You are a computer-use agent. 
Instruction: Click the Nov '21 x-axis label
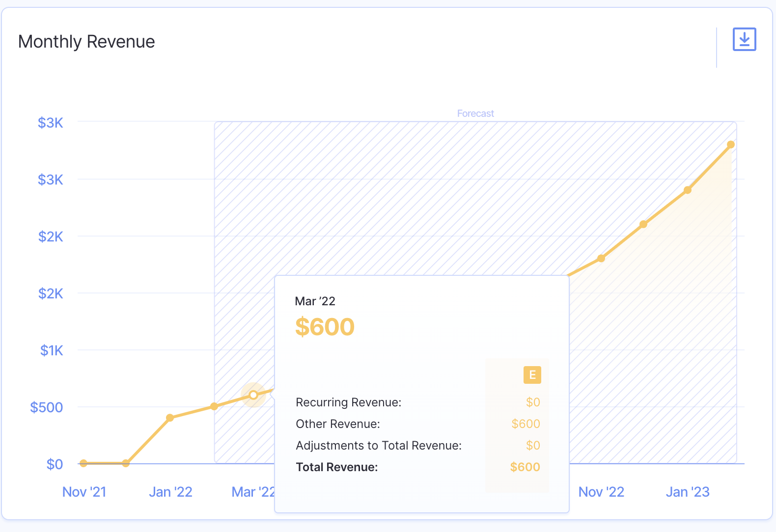point(84,492)
